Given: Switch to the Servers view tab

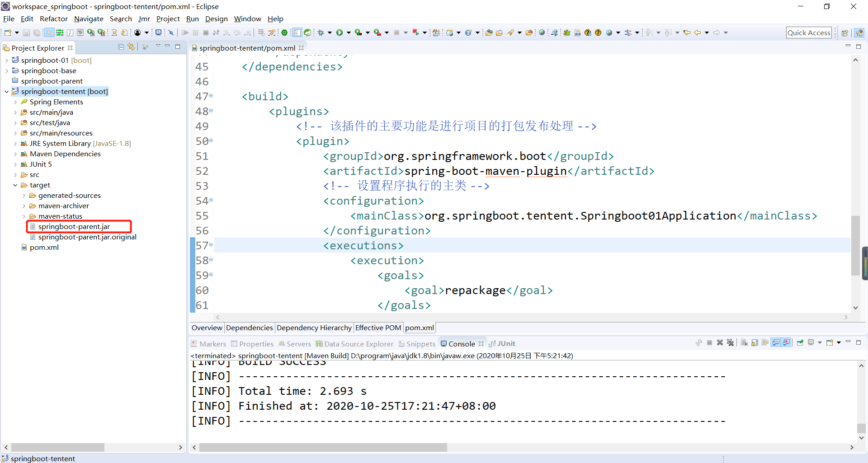Looking at the screenshot, I should (x=295, y=344).
